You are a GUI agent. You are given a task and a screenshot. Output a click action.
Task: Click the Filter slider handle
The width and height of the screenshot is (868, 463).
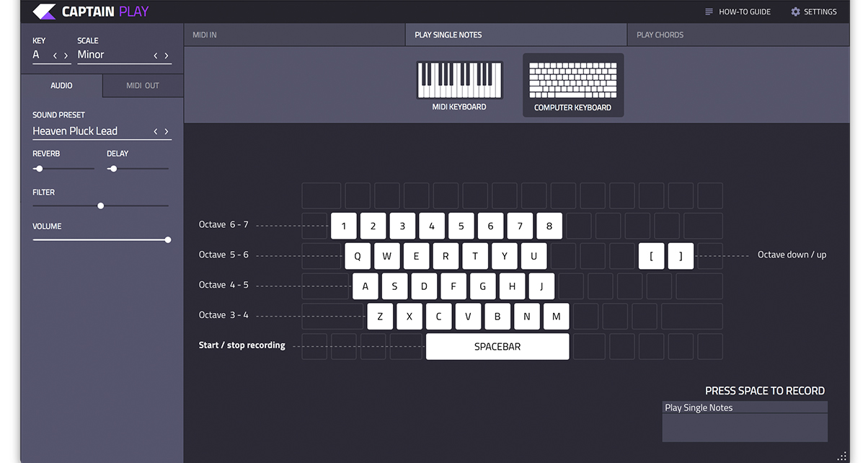click(x=101, y=206)
